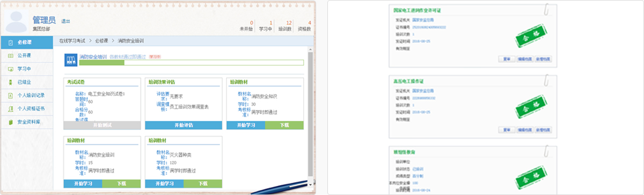Download the 灭火器种类 material

[203, 183]
